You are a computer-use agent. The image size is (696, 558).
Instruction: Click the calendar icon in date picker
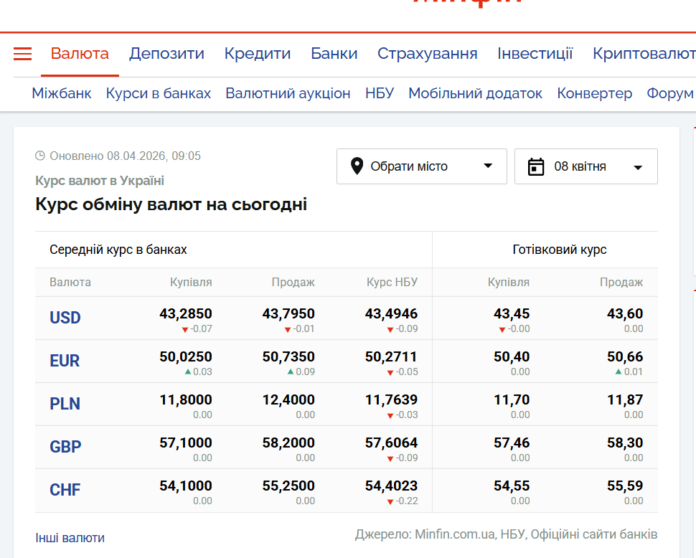[x=535, y=166]
